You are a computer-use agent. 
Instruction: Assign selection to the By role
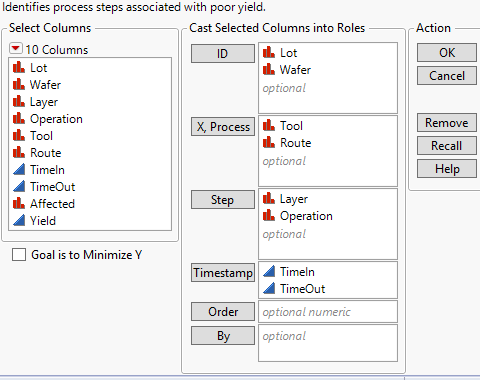coord(223,336)
